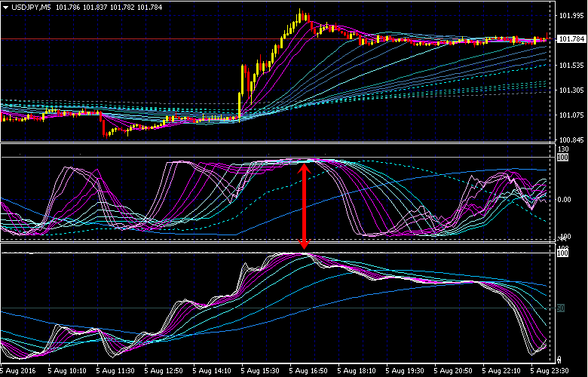Open the chart menu arrow beside USDJPY,M5

[5, 7]
